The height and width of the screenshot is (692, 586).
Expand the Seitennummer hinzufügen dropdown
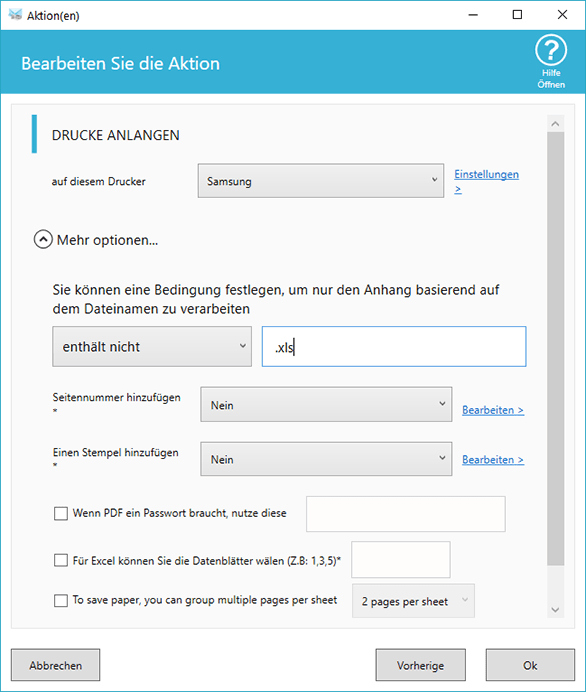pos(326,405)
